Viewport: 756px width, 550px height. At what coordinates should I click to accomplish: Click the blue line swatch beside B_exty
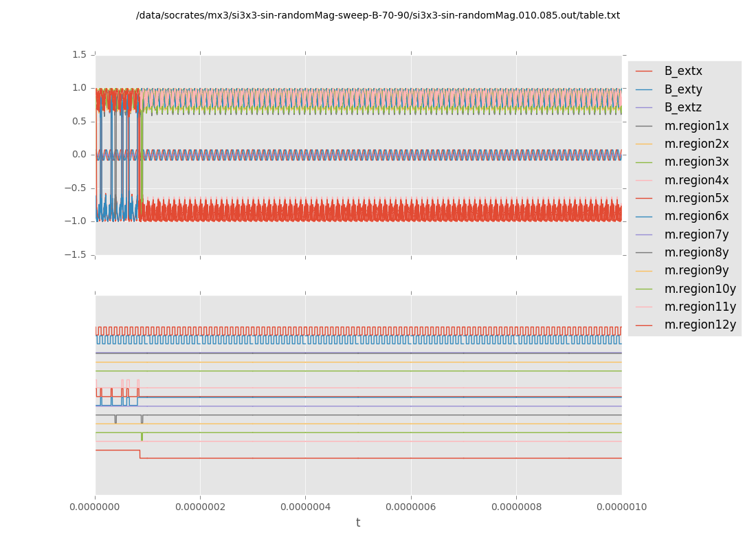(x=644, y=89)
